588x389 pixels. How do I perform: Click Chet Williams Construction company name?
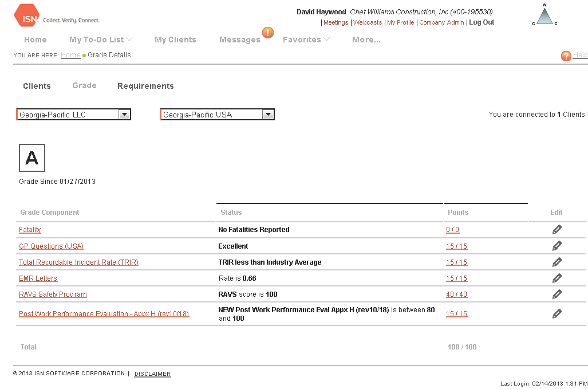pos(421,12)
